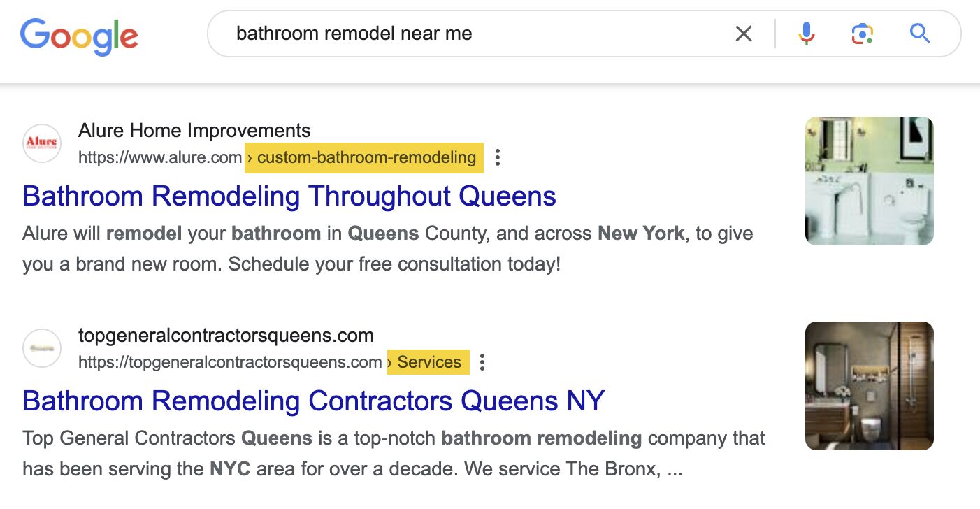Open 'Bathroom Remodeling Throughout Queens' link
Screen dimensions: 980x509
point(289,196)
